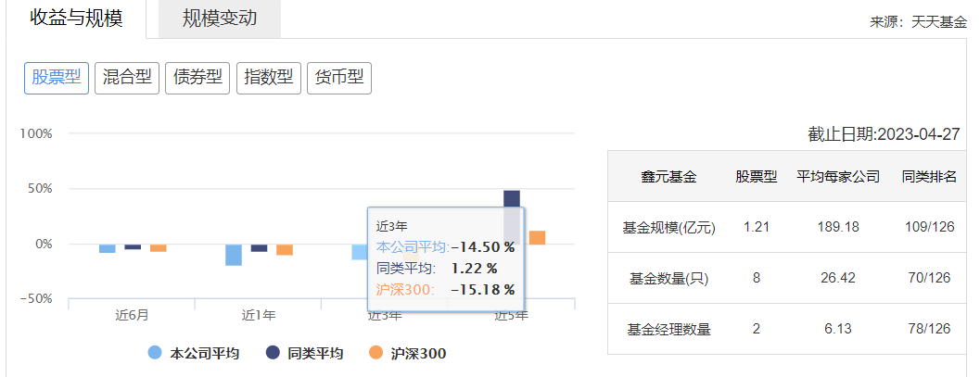Viewport: 980px width, 377px height.
Task: Select the 收益与规模 tab
Action: pyautogui.click(x=76, y=19)
